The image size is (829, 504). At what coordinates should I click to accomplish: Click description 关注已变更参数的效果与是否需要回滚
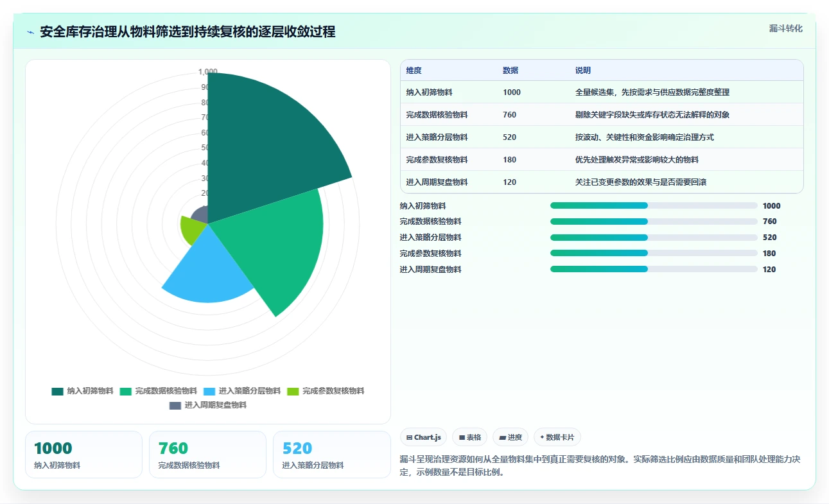click(x=641, y=182)
